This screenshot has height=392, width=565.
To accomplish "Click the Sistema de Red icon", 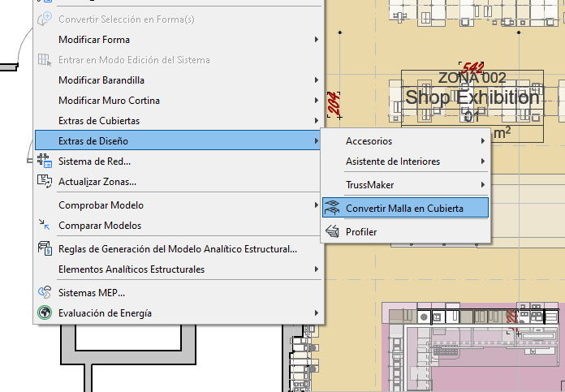I will pyautogui.click(x=45, y=162).
